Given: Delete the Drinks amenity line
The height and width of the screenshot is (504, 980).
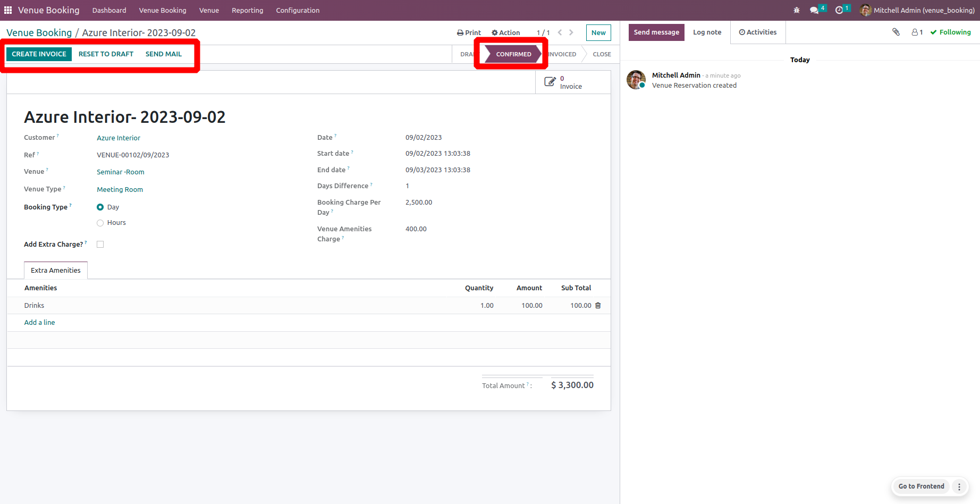Looking at the screenshot, I should (598, 306).
